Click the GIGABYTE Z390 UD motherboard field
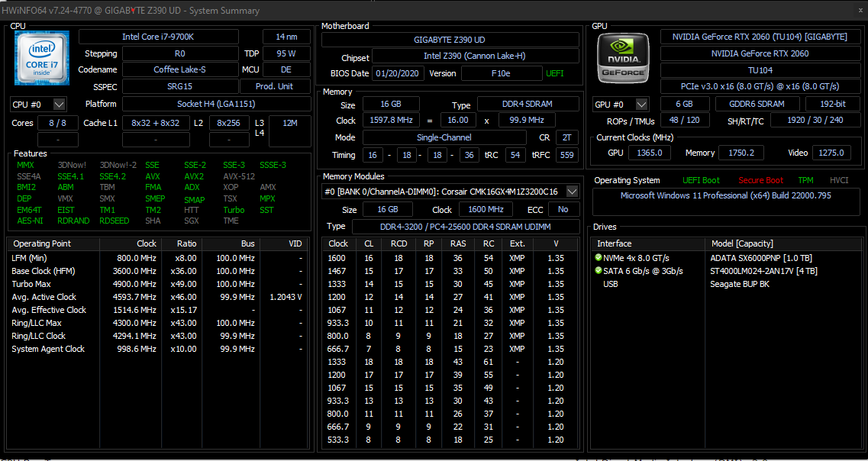This screenshot has height=461, width=868. tap(450, 40)
